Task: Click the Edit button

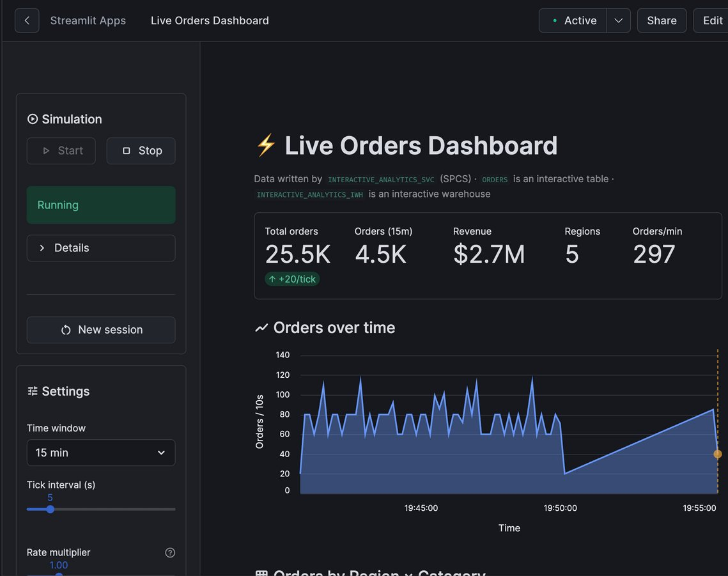Action: pos(712,20)
